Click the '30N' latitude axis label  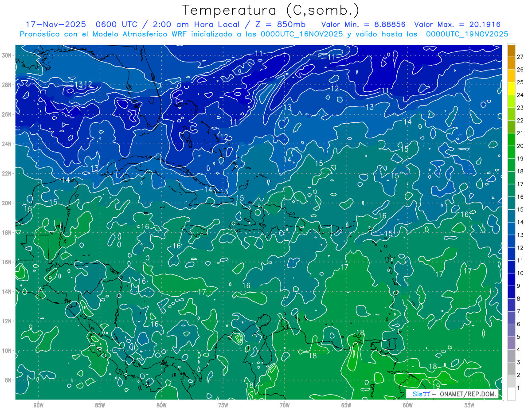[7, 55]
